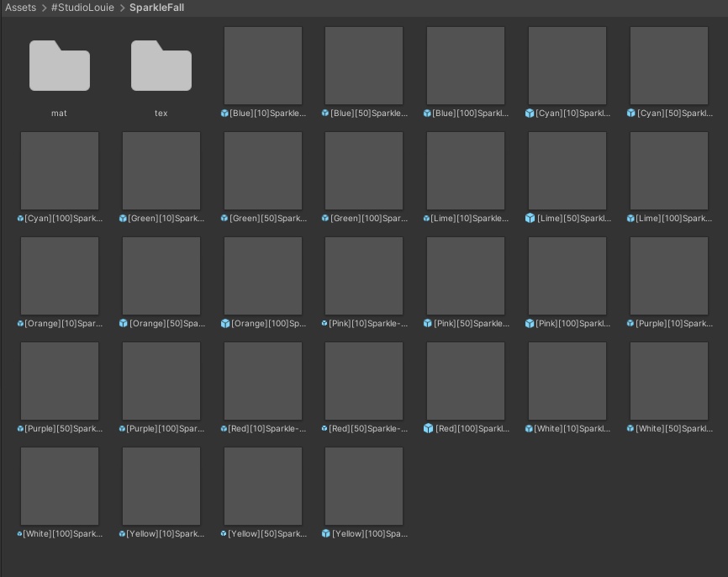Click prefab cube icon beside [Cyan][50]Sparkl

[x=631, y=113]
